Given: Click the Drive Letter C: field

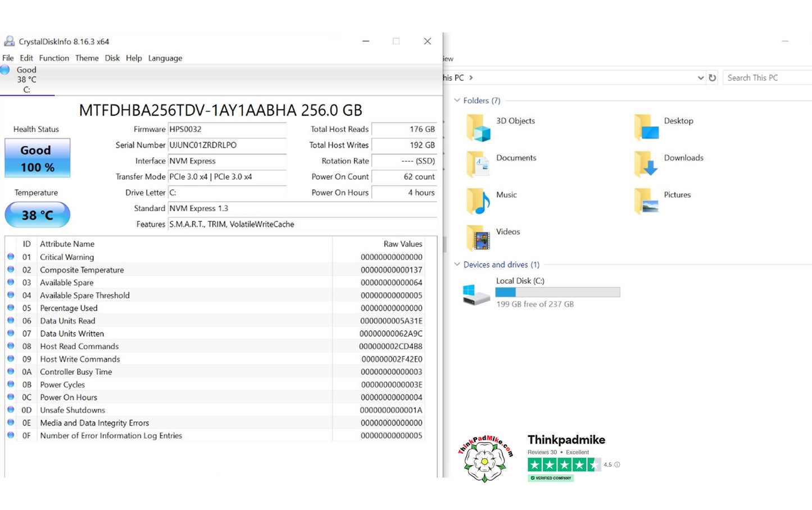Looking at the screenshot, I should 227,192.
